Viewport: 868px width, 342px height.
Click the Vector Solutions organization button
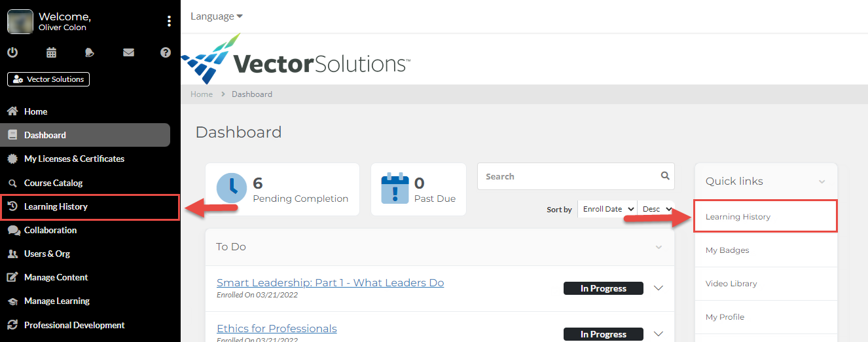[x=48, y=79]
